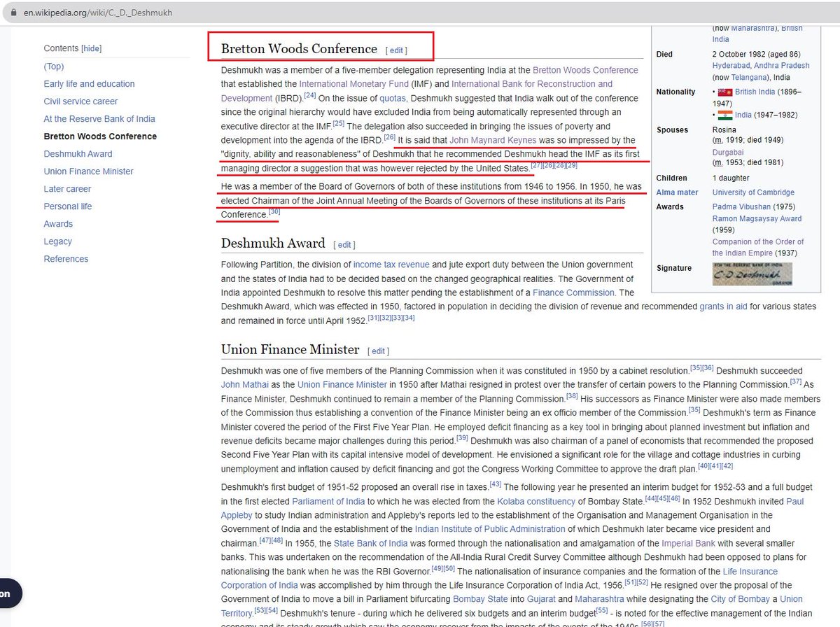
Task: Select Bretton Woods Conference in contents
Action: click(x=100, y=136)
